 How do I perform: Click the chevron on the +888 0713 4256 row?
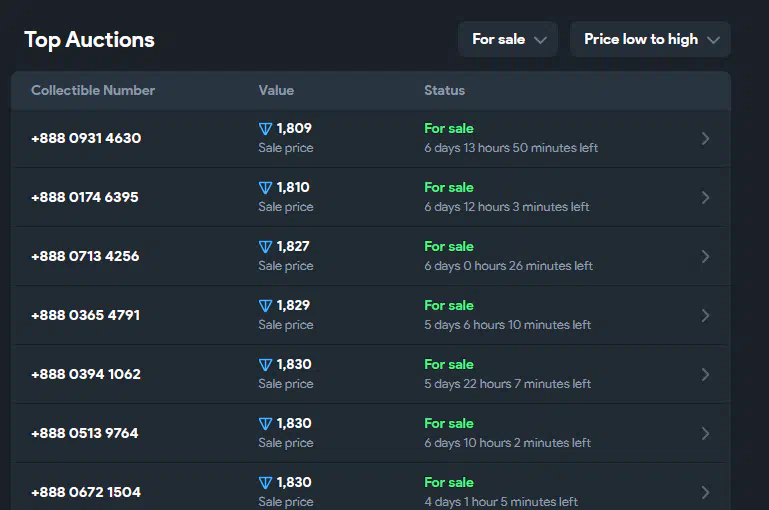pyautogui.click(x=705, y=256)
